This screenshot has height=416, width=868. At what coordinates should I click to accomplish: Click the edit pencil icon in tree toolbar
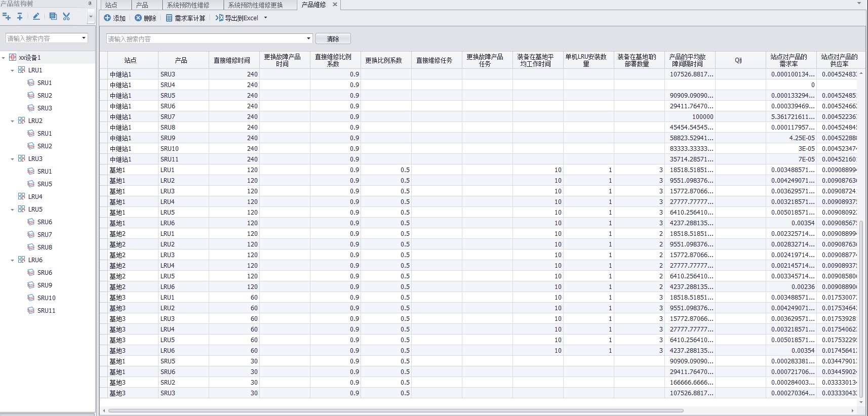coord(36,17)
